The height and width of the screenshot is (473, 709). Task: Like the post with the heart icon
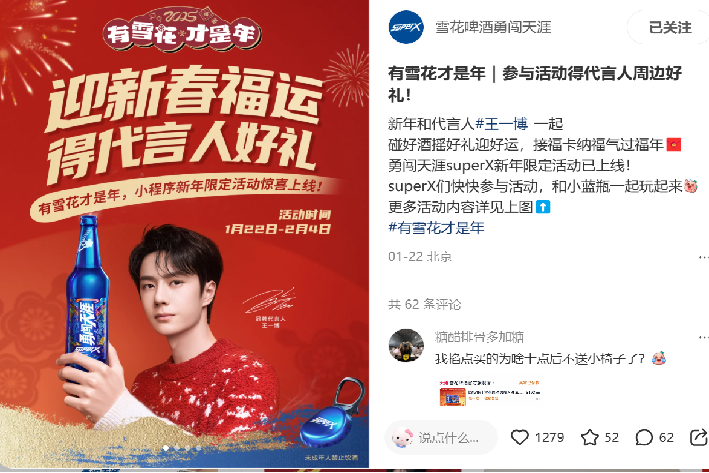(520, 437)
